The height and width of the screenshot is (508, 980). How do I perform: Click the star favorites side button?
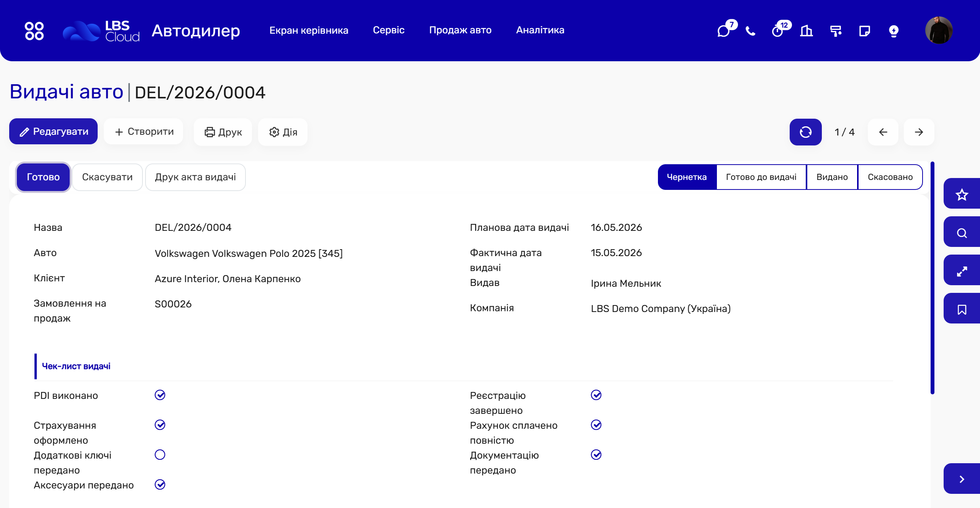(x=962, y=194)
